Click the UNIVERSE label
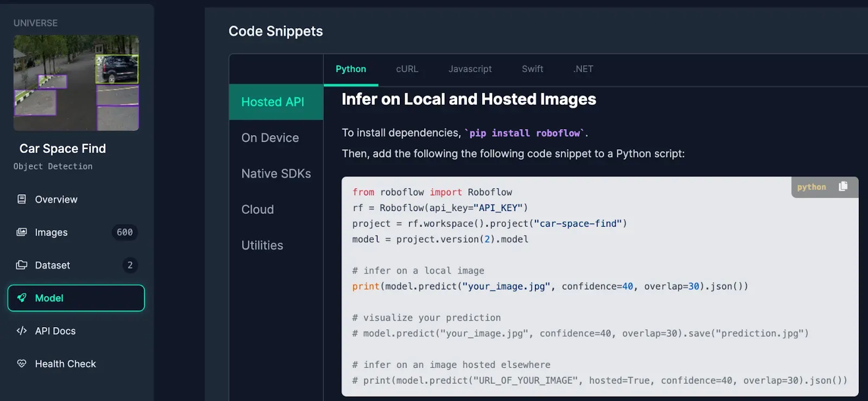This screenshot has height=401, width=868. 35,23
